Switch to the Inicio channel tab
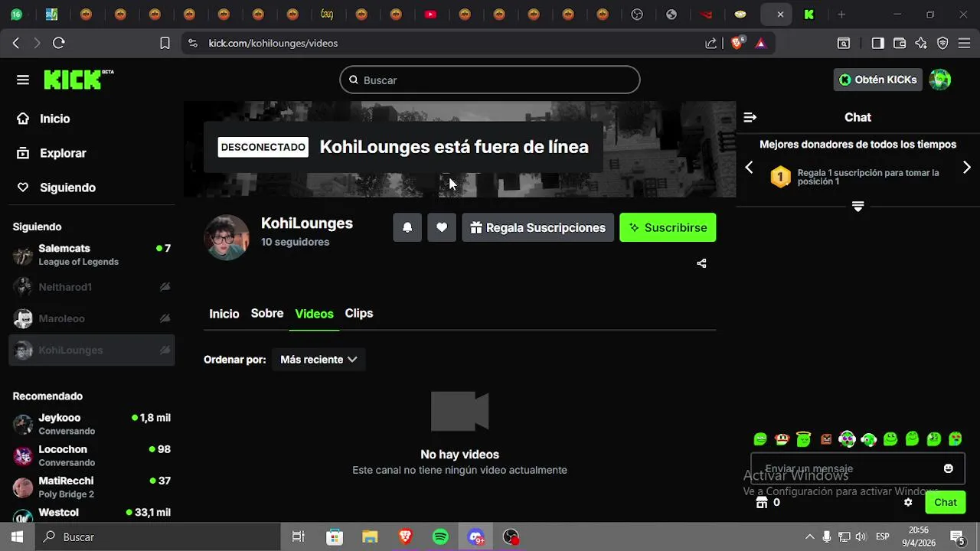980x551 pixels. click(x=224, y=314)
